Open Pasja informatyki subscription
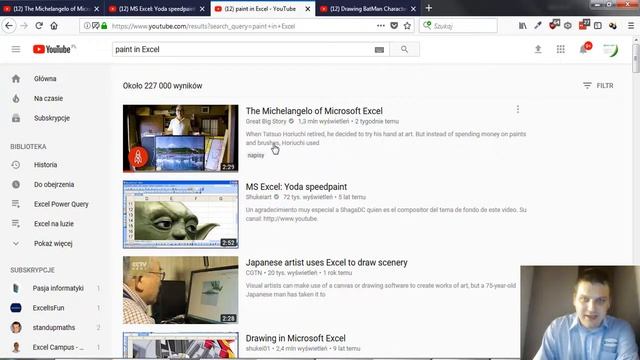Screen dimensions: 640x360 (58, 288)
